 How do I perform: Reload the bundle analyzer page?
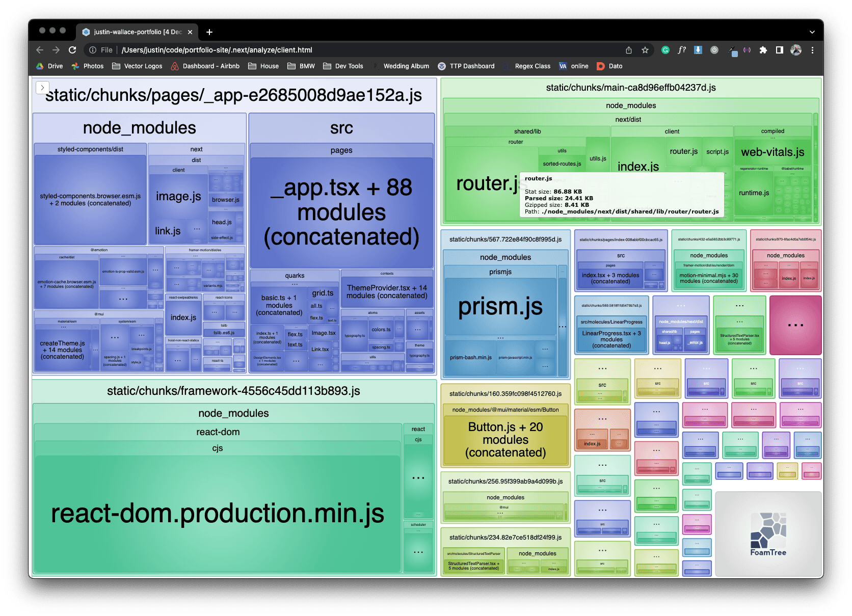(72, 50)
